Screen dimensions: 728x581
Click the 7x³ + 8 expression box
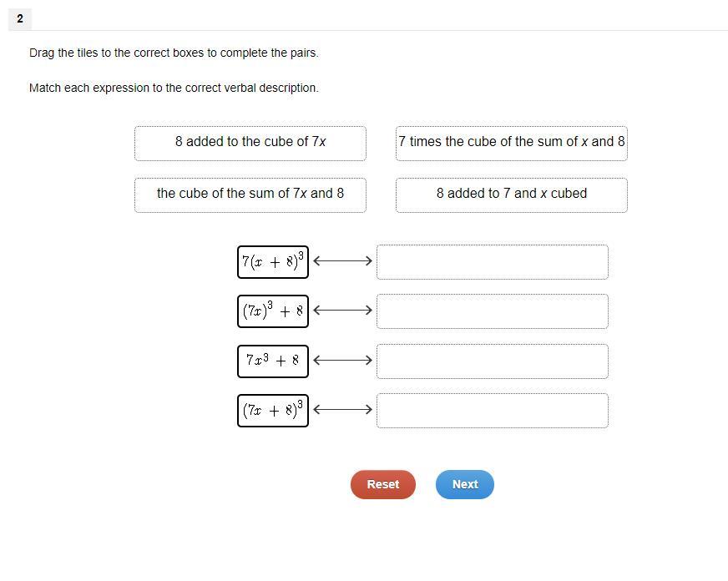[273, 361]
